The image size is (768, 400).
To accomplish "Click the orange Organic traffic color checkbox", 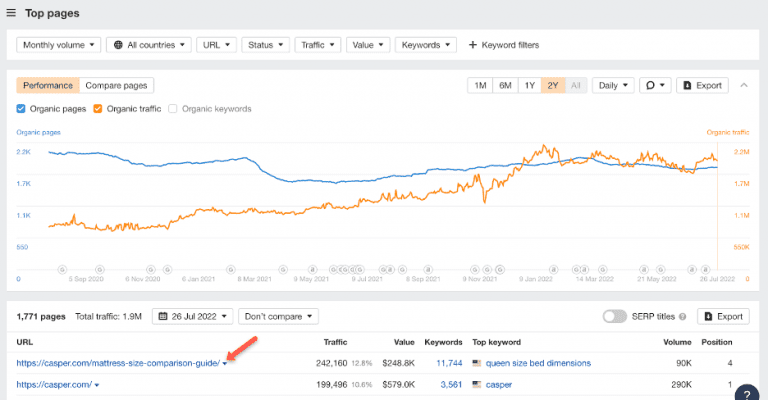I will click(x=97, y=108).
